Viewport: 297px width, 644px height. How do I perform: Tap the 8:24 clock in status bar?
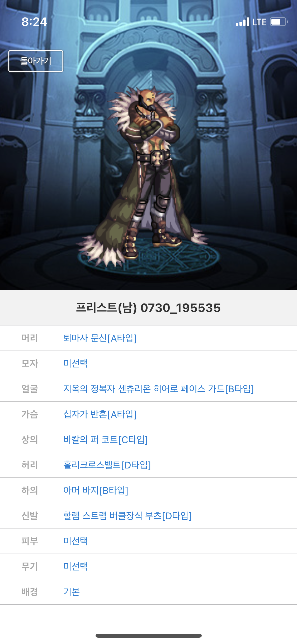tap(34, 22)
